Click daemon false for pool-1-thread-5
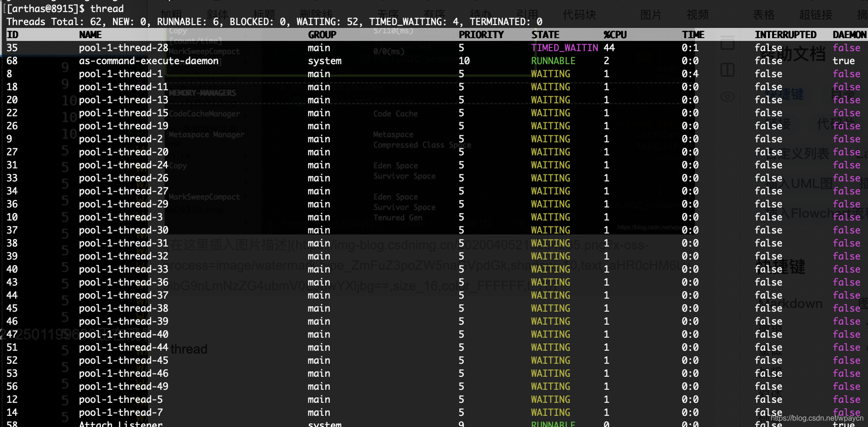This screenshot has width=868, height=427. (x=847, y=400)
